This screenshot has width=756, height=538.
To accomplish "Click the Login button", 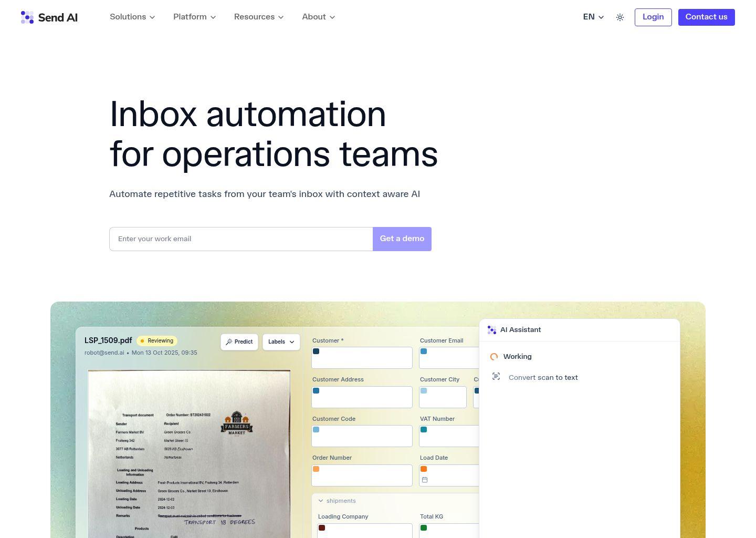I will coord(653,17).
